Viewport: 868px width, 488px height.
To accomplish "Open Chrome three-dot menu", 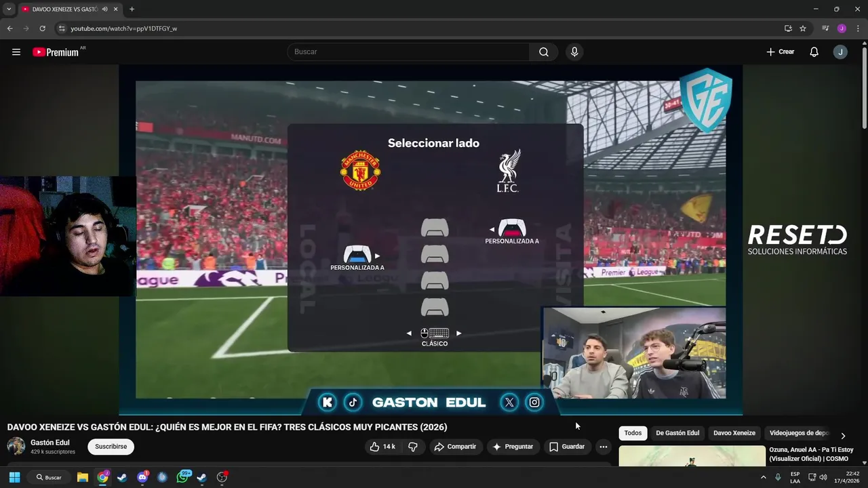I will 858,28.
